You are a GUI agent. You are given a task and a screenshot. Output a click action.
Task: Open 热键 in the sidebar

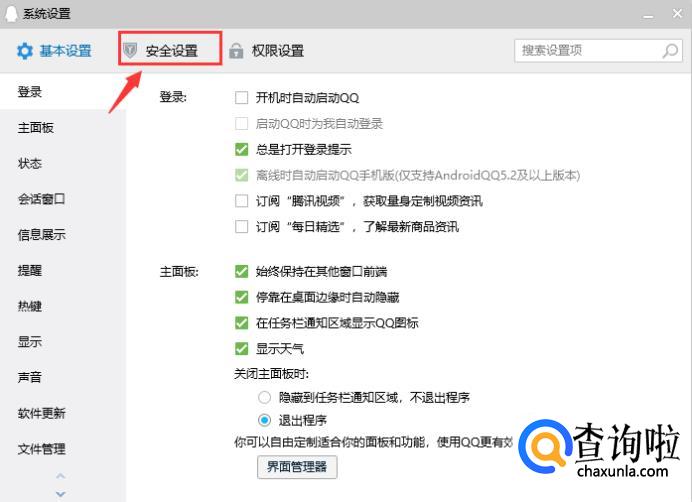(x=30, y=306)
